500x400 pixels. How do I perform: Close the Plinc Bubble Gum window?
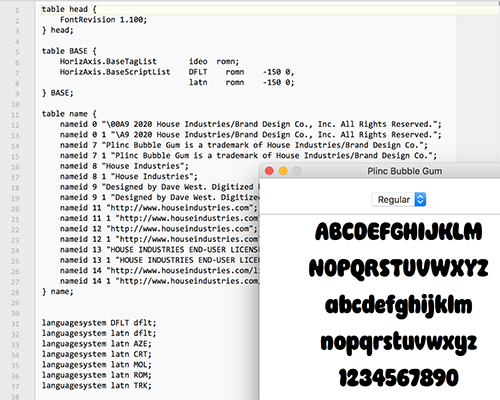coord(269,171)
